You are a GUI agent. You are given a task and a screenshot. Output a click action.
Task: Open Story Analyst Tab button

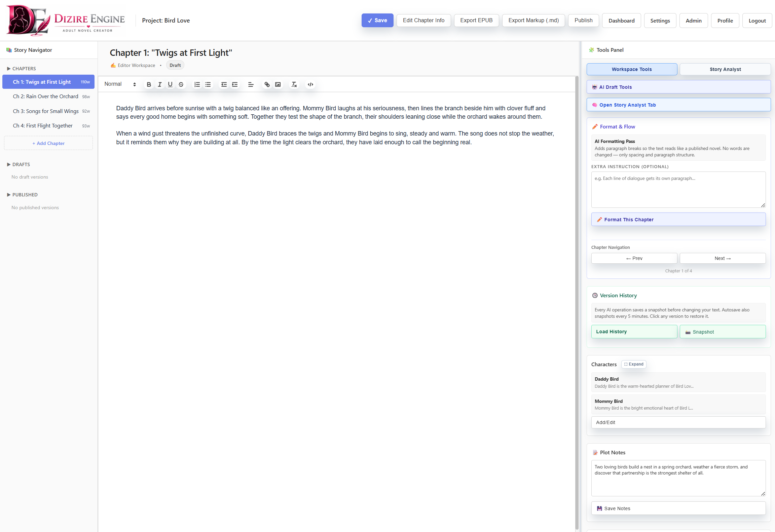coord(678,105)
